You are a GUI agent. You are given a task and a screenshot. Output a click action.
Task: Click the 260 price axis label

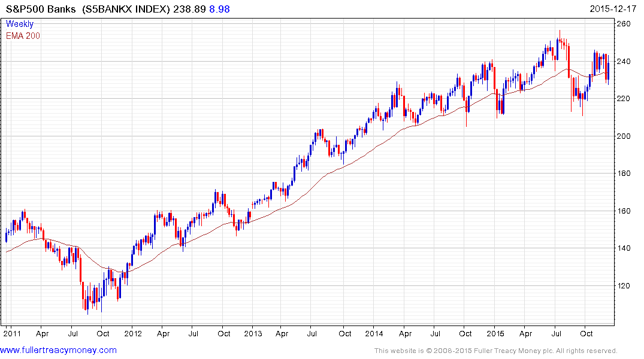click(624, 24)
